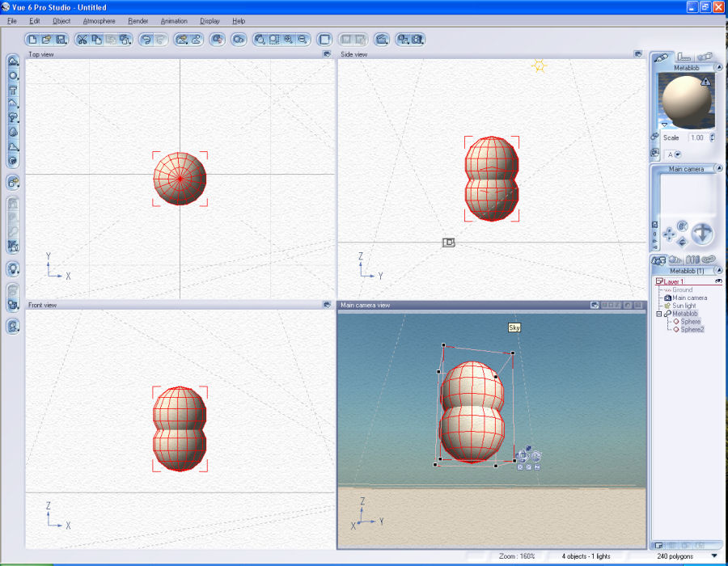
Task: Open the Render menu
Action: (138, 20)
